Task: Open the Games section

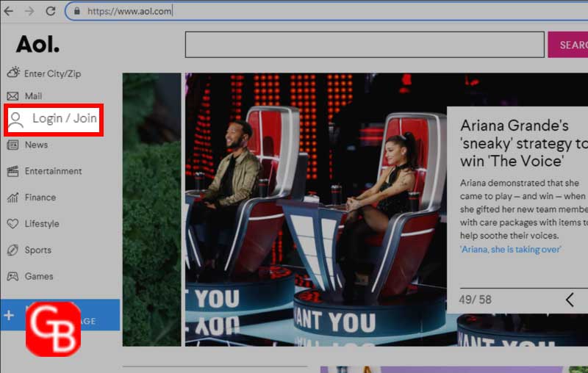Action: (x=39, y=276)
